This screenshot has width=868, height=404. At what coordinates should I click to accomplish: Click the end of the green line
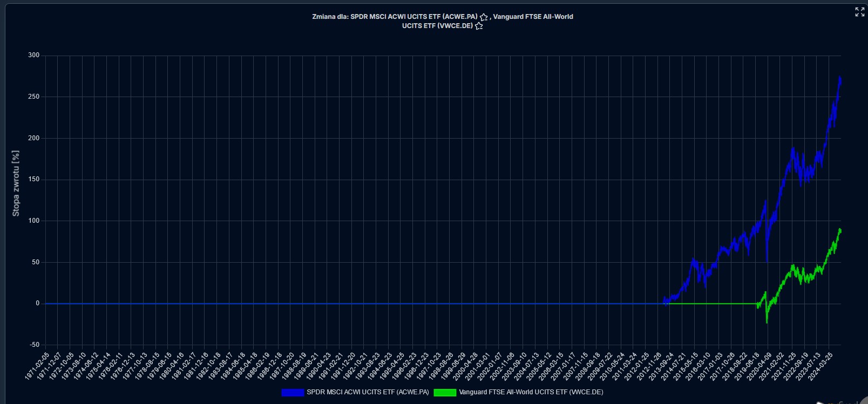pyautogui.click(x=840, y=230)
